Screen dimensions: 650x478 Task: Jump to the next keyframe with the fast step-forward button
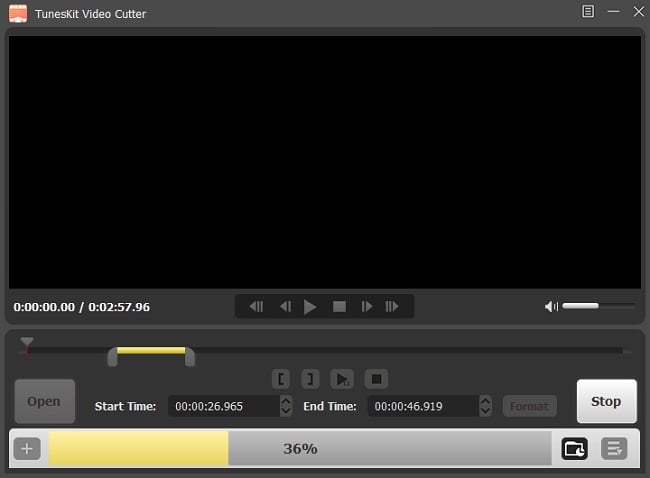(392, 306)
